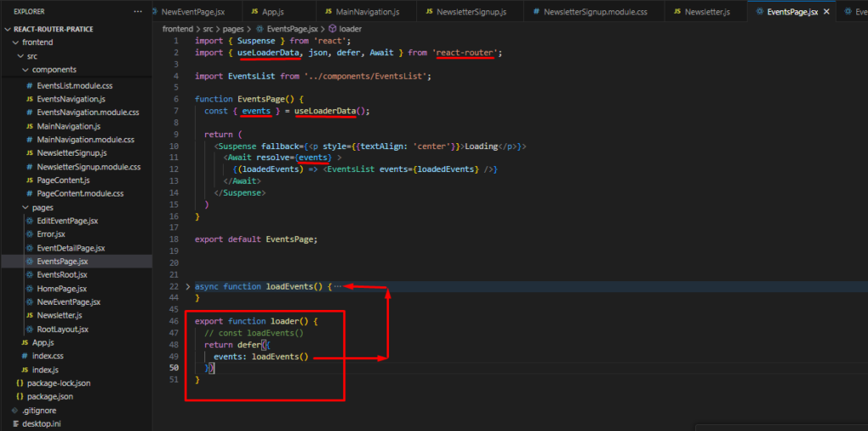Click the icon beside desktop.ini in Explorer
This screenshot has width=868, height=431.
click(15, 423)
